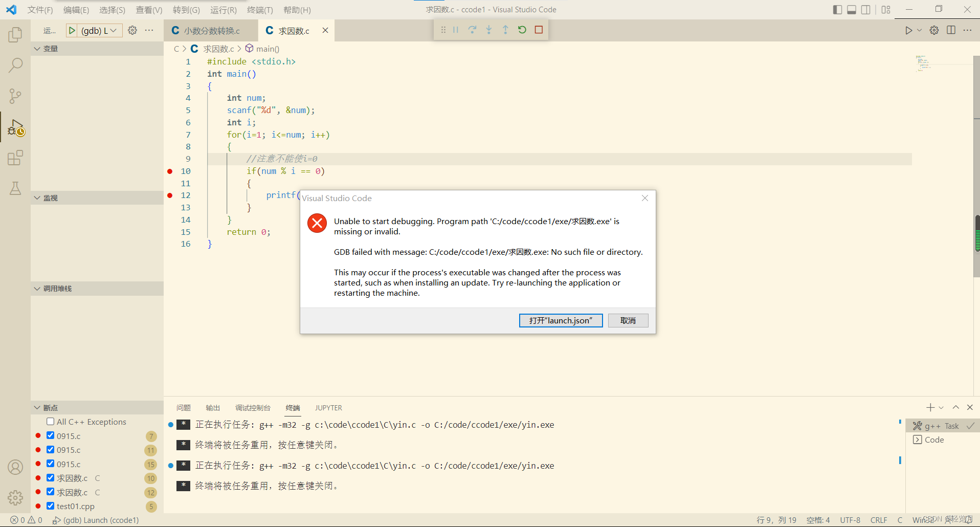Close the 求因数.c editor tab
Image resolution: width=980 pixels, height=527 pixels.
pyautogui.click(x=325, y=31)
